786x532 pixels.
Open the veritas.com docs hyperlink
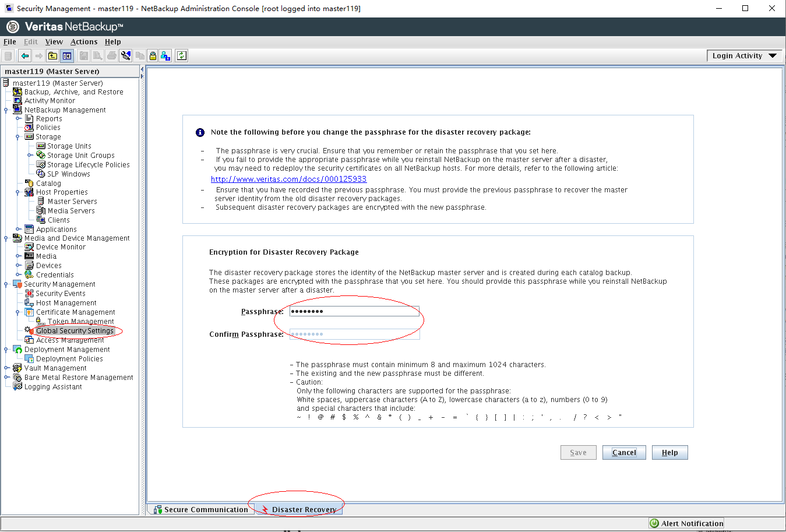click(x=288, y=179)
